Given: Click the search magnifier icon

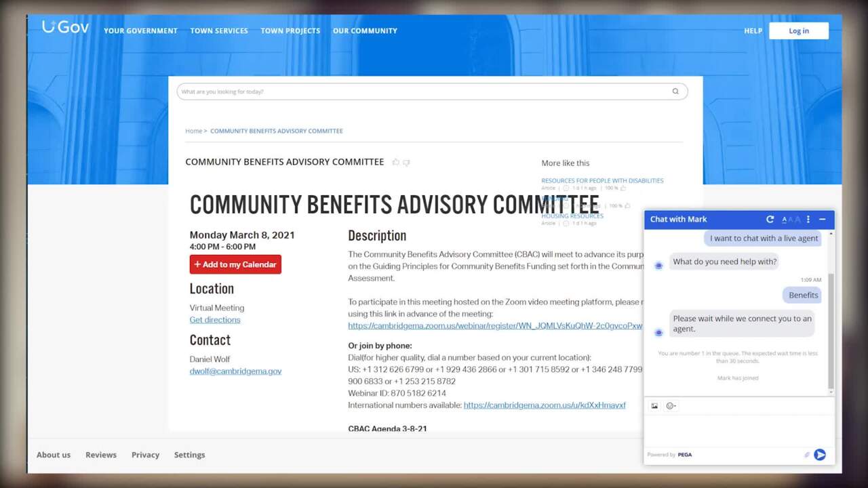Looking at the screenshot, I should point(675,91).
